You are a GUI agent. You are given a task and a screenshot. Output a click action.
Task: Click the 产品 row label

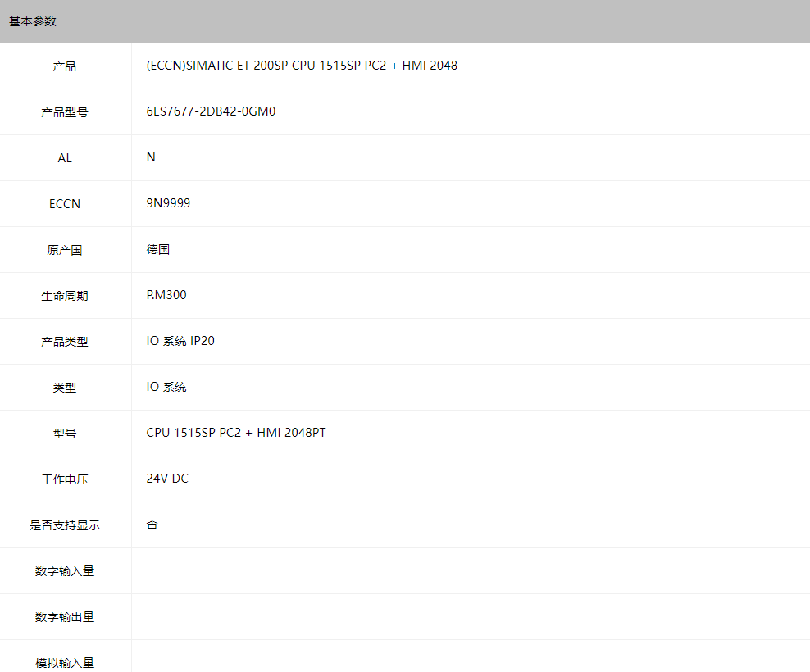pos(65,66)
